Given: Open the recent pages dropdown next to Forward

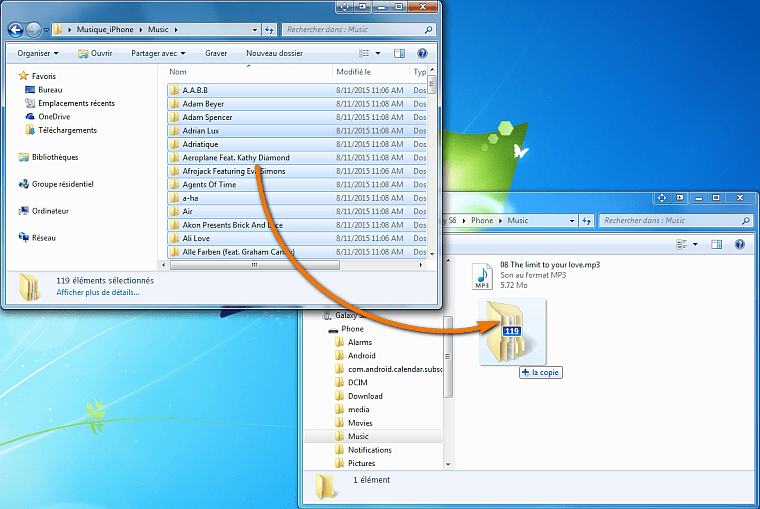Looking at the screenshot, I should coord(46,30).
